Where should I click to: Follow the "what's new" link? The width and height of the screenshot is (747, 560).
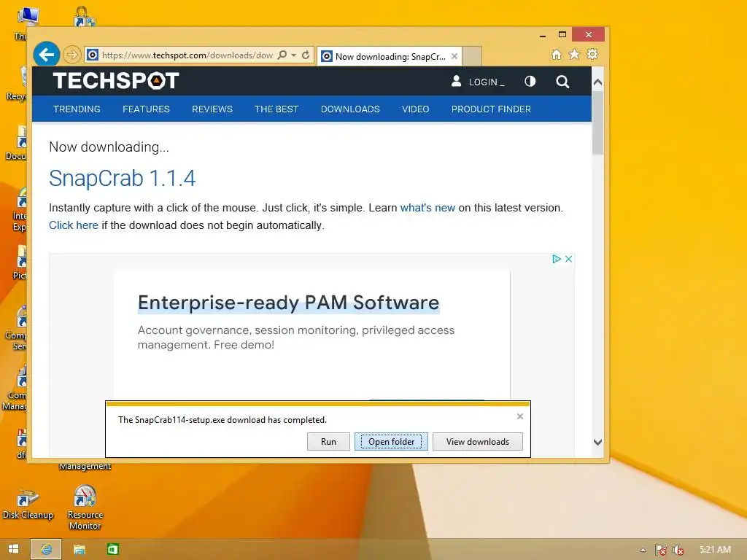click(427, 208)
